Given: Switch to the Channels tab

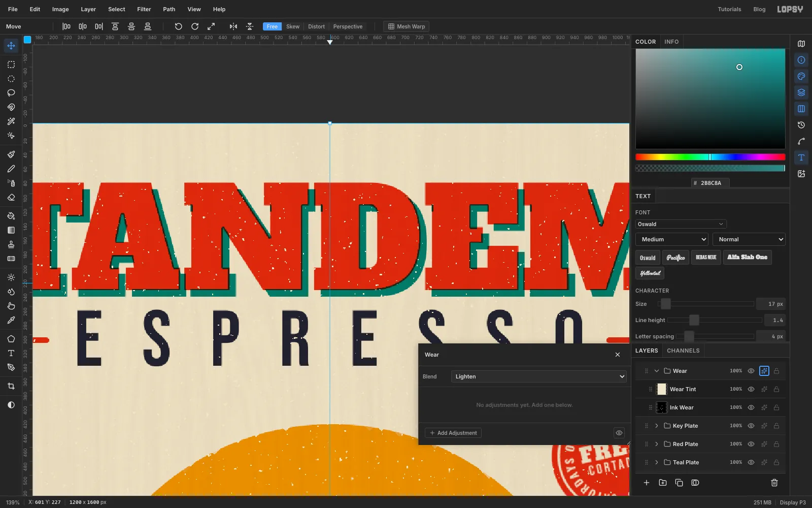Looking at the screenshot, I should (683, 351).
